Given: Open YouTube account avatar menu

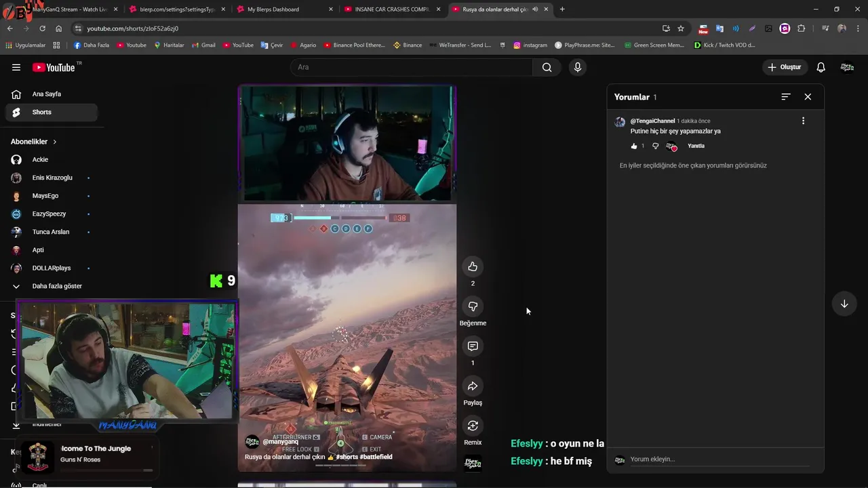Looking at the screenshot, I should tap(847, 67).
